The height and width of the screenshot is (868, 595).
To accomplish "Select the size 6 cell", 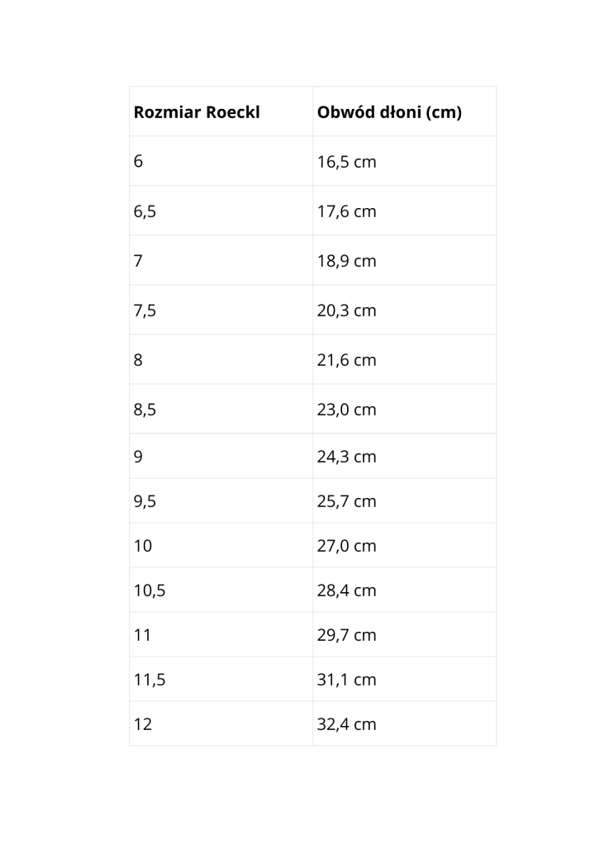I will (x=138, y=162).
